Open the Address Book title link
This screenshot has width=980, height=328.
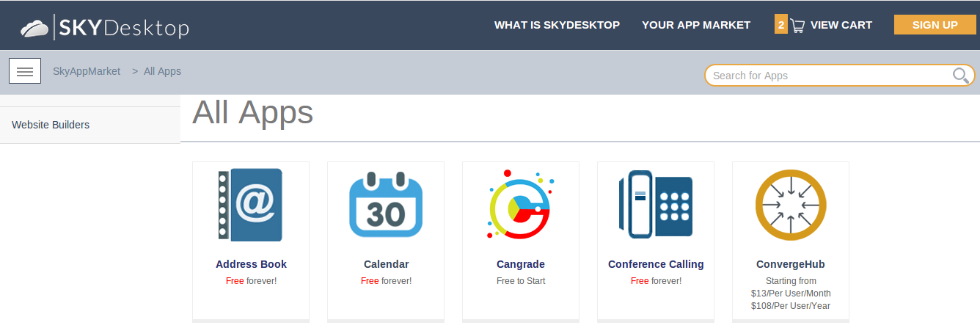(x=251, y=264)
